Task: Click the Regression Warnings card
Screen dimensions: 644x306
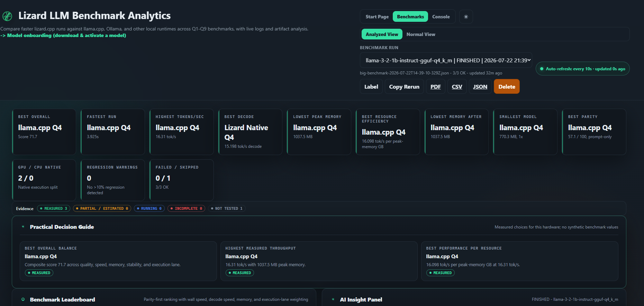Action: point(113,180)
